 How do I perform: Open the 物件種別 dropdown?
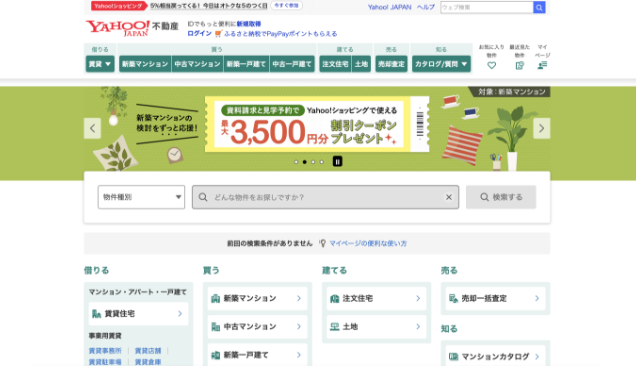[141, 197]
